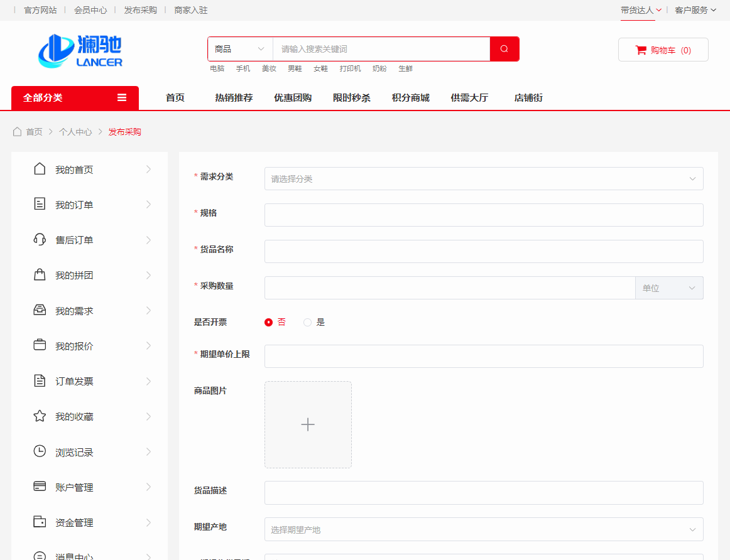Select the 否 radio for 是否开票

269,322
